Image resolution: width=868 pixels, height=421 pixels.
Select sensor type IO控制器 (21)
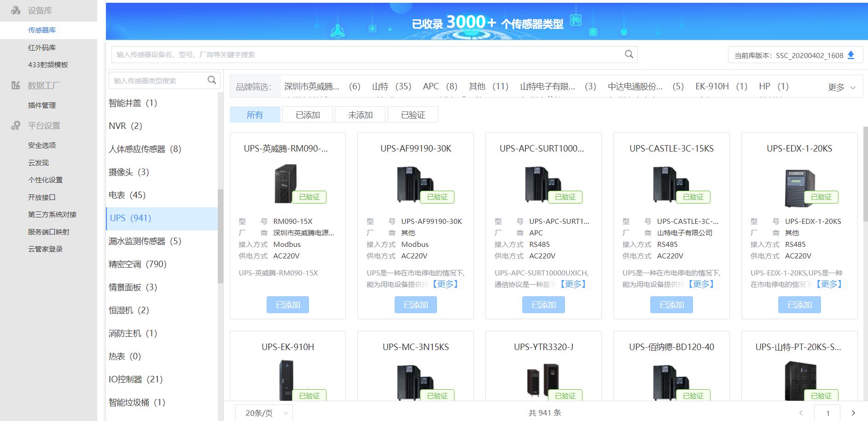click(x=162, y=380)
